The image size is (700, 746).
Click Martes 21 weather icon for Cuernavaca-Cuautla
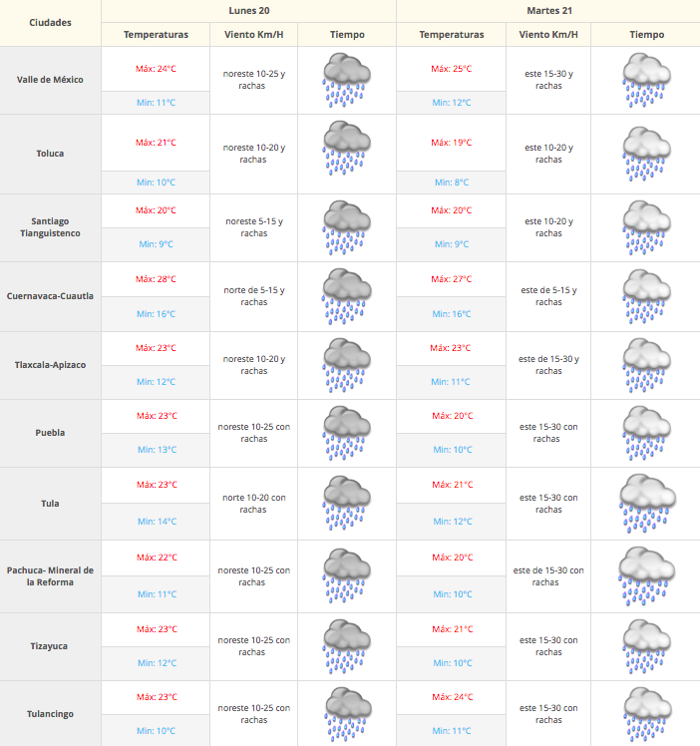tap(645, 295)
